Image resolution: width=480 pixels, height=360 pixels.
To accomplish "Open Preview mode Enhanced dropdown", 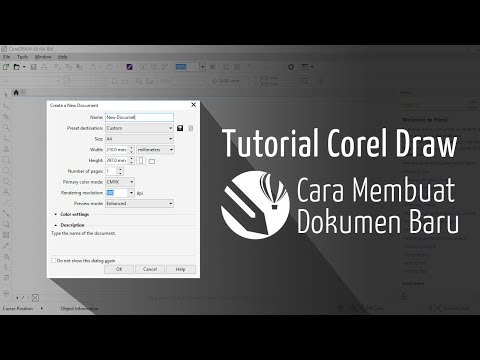I will (x=139, y=203).
